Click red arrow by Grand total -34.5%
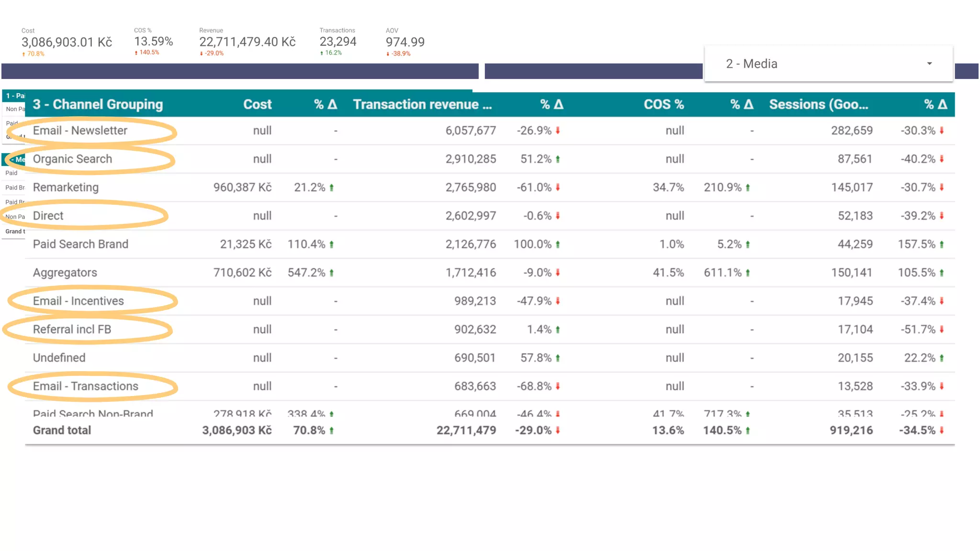The height and width of the screenshot is (551, 980). coord(942,430)
